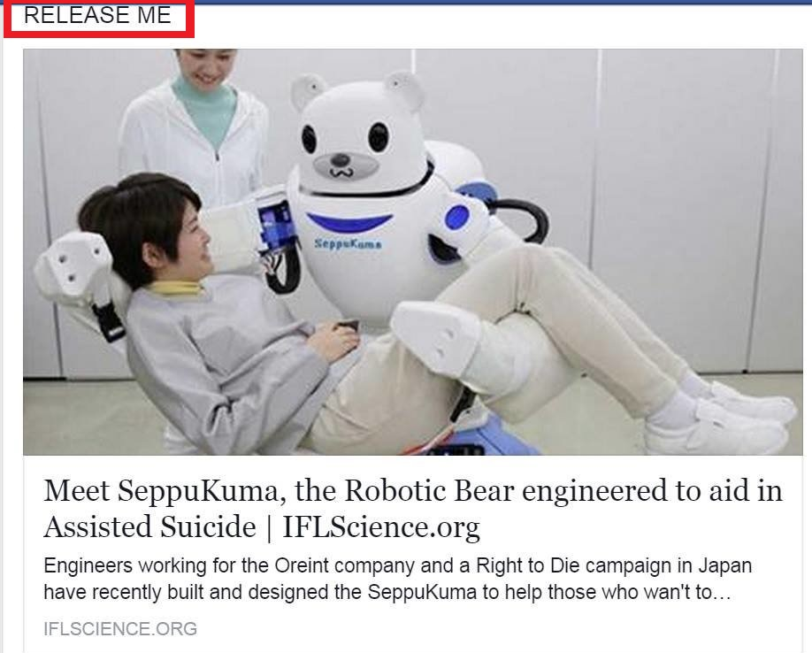Click the RELEASE ME post caption
The height and width of the screenshot is (653, 812).
pyautogui.click(x=97, y=15)
